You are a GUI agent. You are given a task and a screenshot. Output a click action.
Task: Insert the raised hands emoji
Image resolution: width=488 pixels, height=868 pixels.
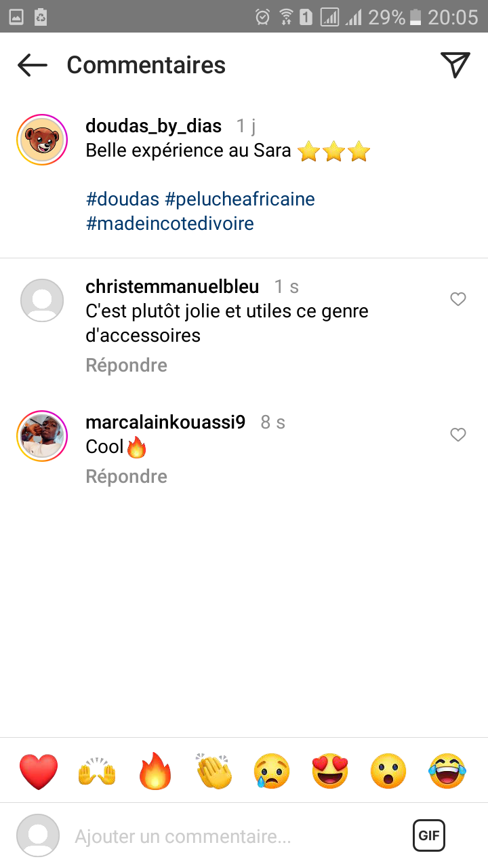pyautogui.click(x=97, y=772)
